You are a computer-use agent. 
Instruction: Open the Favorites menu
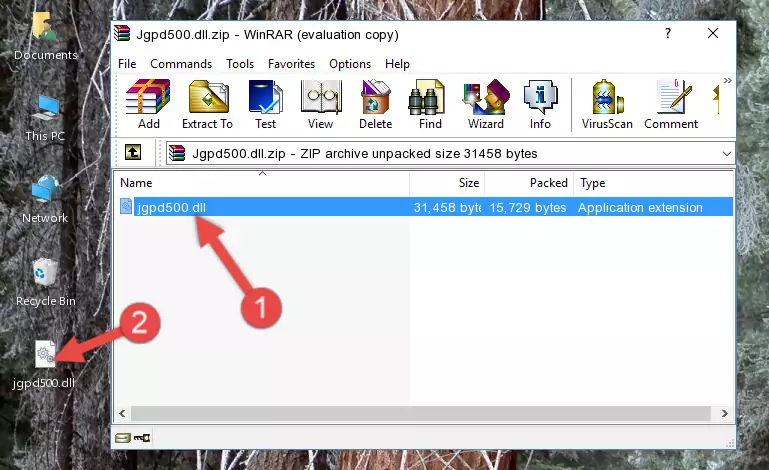coord(291,64)
